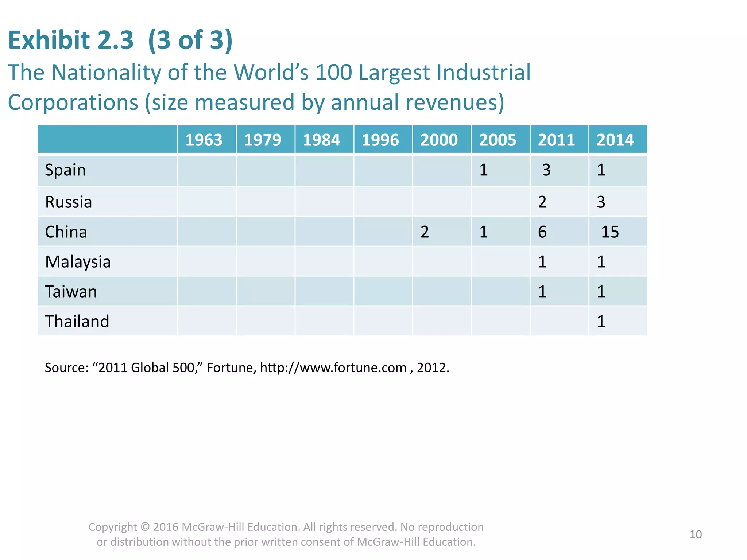Screen dimensions: 747x560
Task: Select the Taiwan row label
Action: coord(71,292)
